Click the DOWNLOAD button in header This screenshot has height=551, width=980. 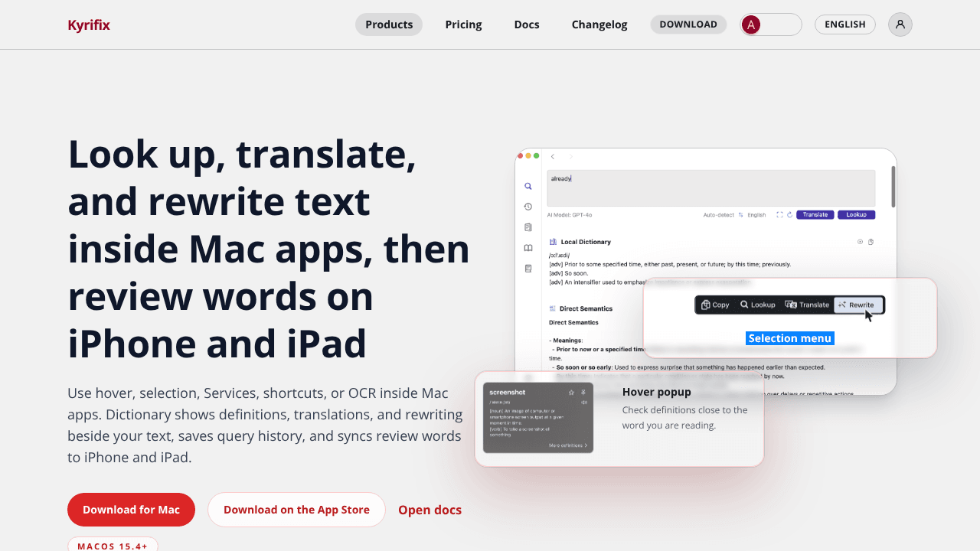tap(688, 24)
